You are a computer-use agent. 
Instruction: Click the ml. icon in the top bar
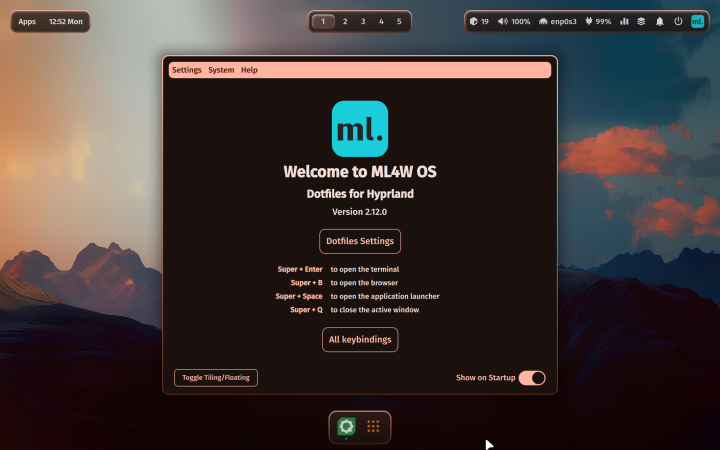[698, 22]
